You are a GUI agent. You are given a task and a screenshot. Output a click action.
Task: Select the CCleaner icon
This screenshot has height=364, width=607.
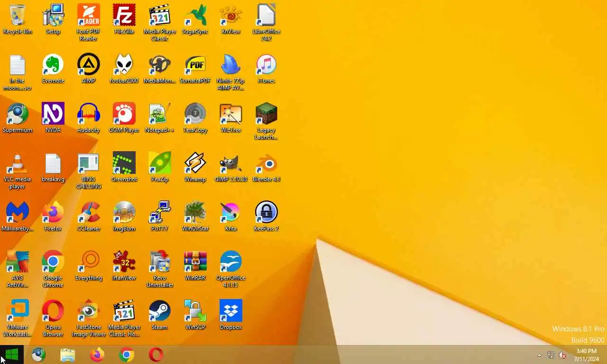click(x=89, y=212)
